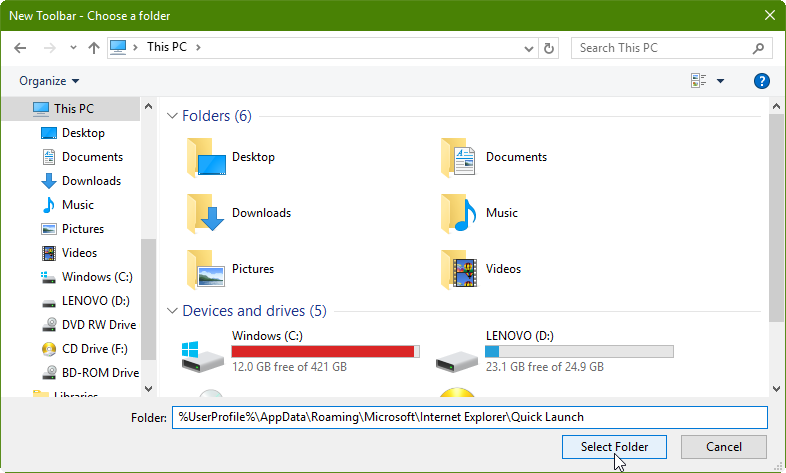Screen dimensions: 786x473
Task: Click the Folder path text field
Action: (x=468, y=417)
